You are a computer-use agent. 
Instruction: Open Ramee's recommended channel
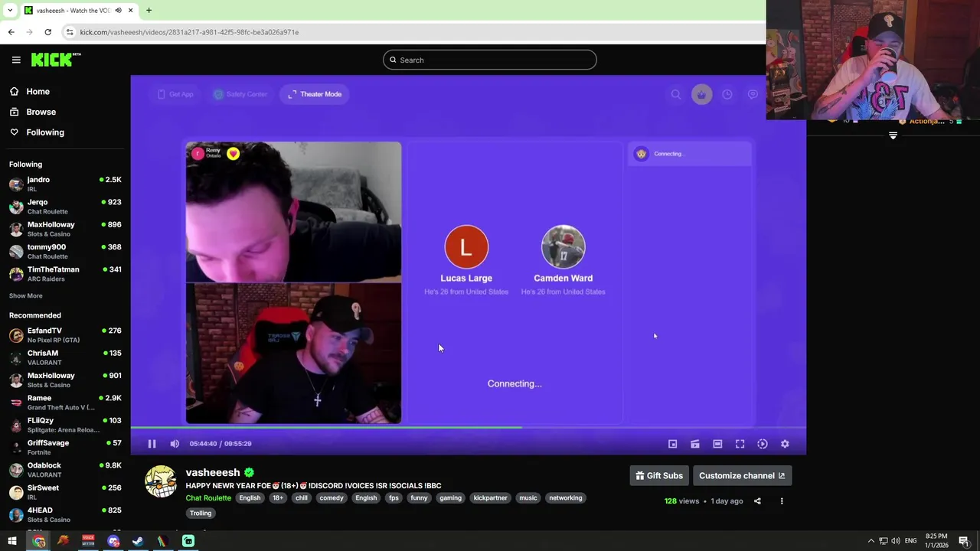point(65,403)
